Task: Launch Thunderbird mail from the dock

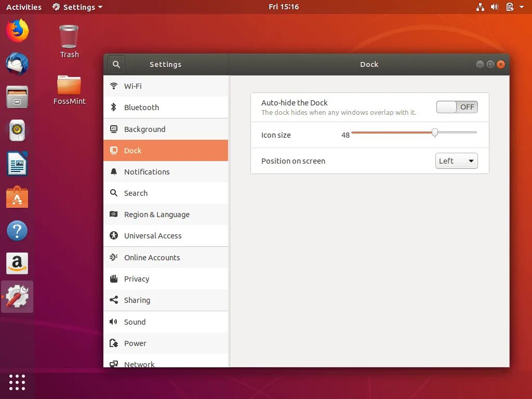Action: coord(17,64)
